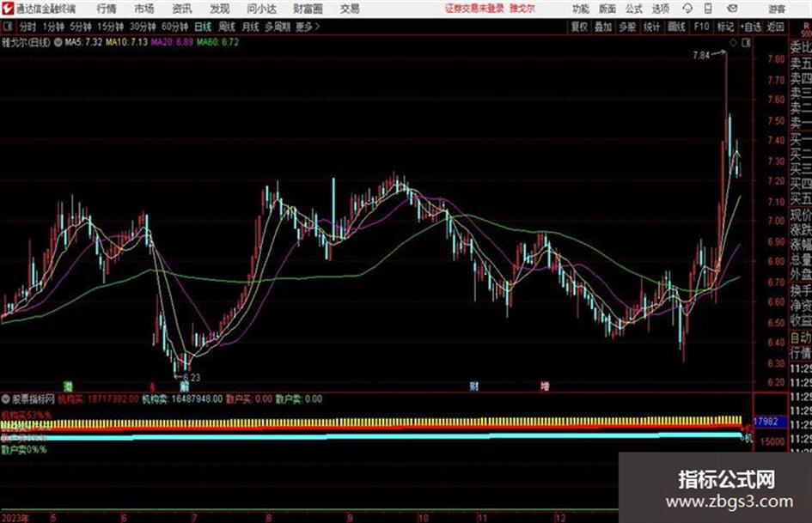This screenshot has height=523, width=812.
Task: Switch to the 1分钟 period tab
Action: [53, 27]
